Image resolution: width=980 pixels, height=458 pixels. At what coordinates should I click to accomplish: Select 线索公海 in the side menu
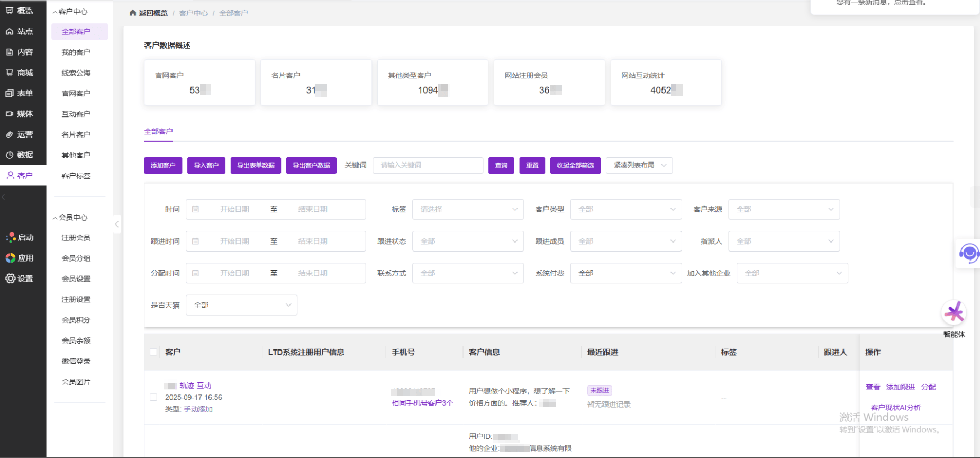coord(76,73)
